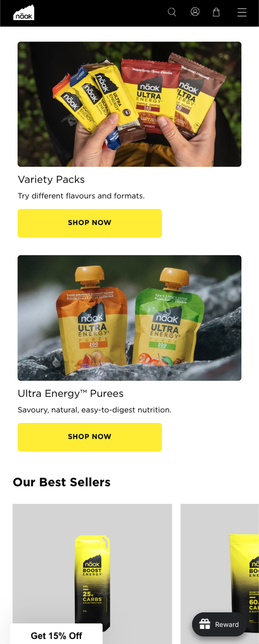Select the Ultra Energy Purees pouches photo
This screenshot has height=644, width=259.
(x=129, y=318)
